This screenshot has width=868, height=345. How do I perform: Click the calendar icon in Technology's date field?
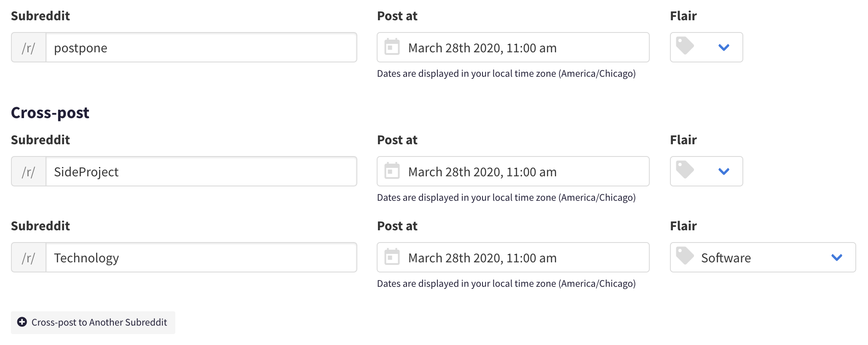click(x=392, y=257)
